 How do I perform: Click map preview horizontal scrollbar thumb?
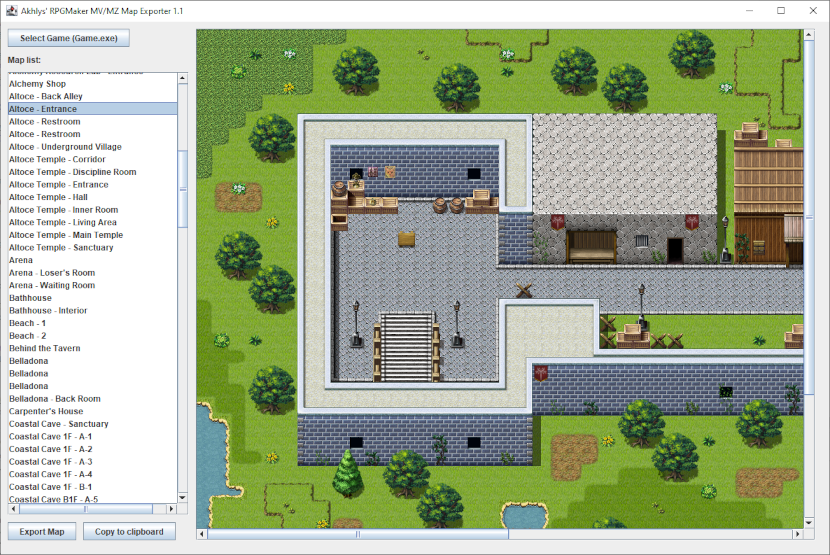pos(358,534)
